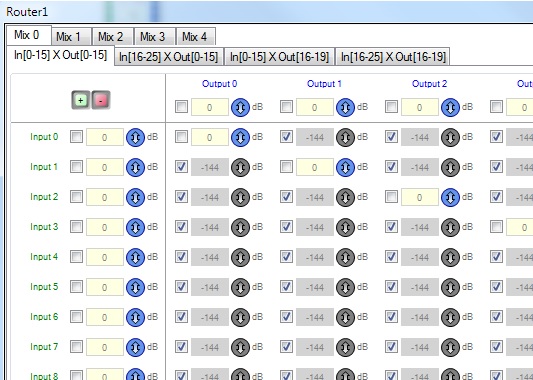Click the Input 4 to Output 0 gray knob
This screenshot has width=533, height=380.
[x=240, y=257]
